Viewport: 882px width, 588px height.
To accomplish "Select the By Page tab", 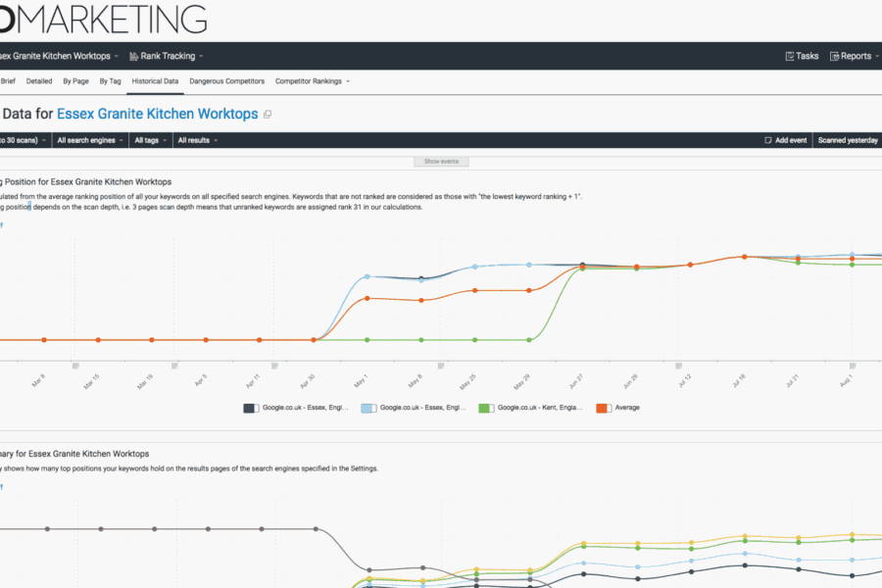I will [74, 81].
